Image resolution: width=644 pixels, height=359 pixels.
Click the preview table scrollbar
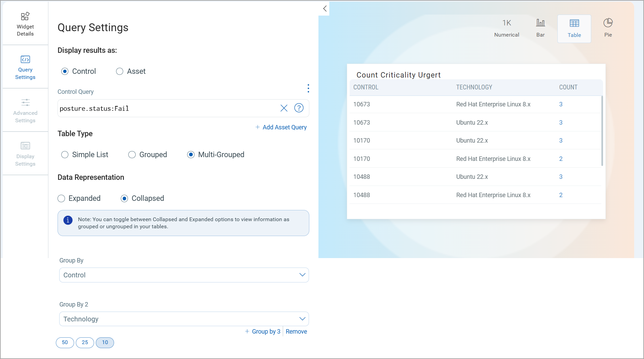point(602,131)
